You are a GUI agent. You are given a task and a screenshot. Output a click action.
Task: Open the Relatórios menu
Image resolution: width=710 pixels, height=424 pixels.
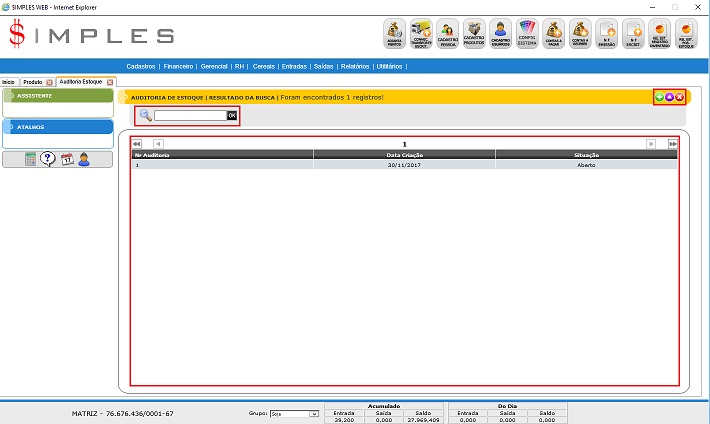tap(355, 66)
